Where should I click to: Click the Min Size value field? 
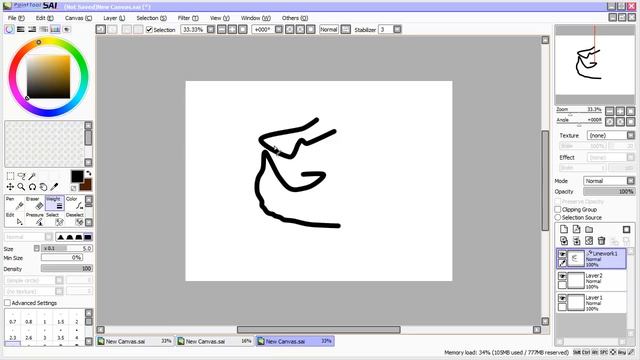[x=62, y=258]
